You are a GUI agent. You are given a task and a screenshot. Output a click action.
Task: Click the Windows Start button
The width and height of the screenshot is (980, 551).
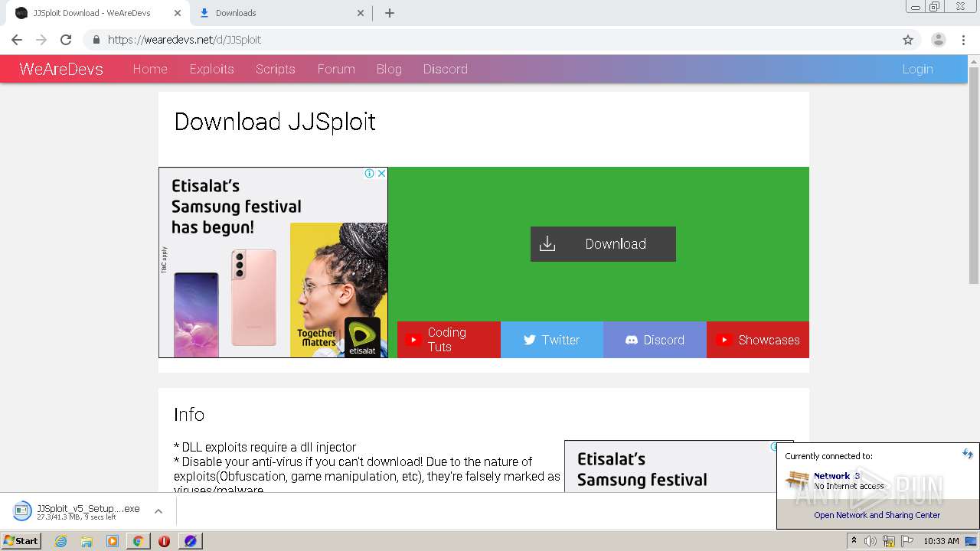(x=21, y=541)
